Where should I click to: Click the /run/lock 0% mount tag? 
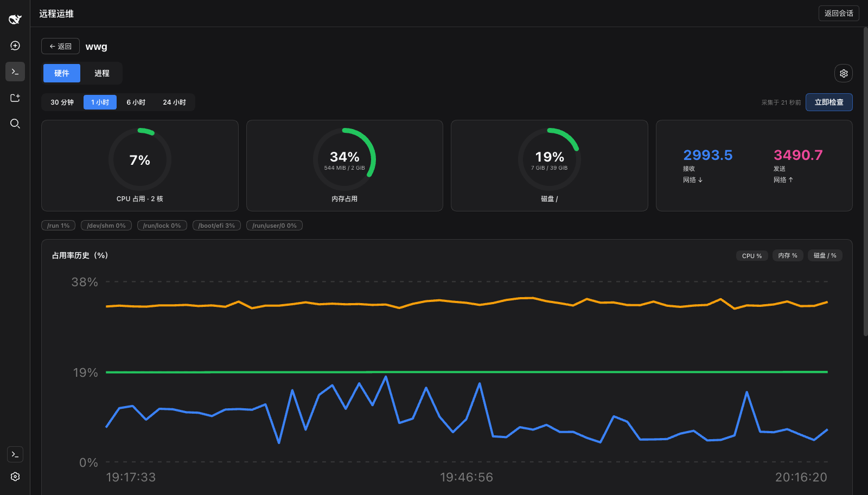(x=162, y=226)
